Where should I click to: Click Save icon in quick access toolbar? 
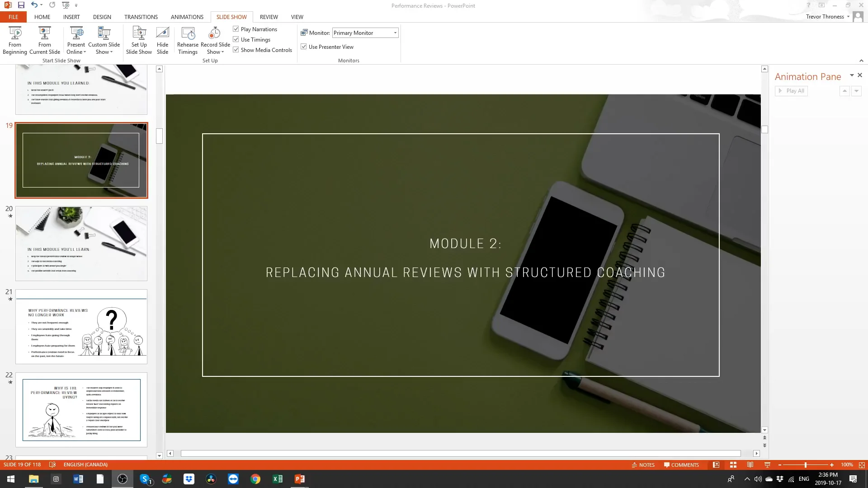click(21, 5)
